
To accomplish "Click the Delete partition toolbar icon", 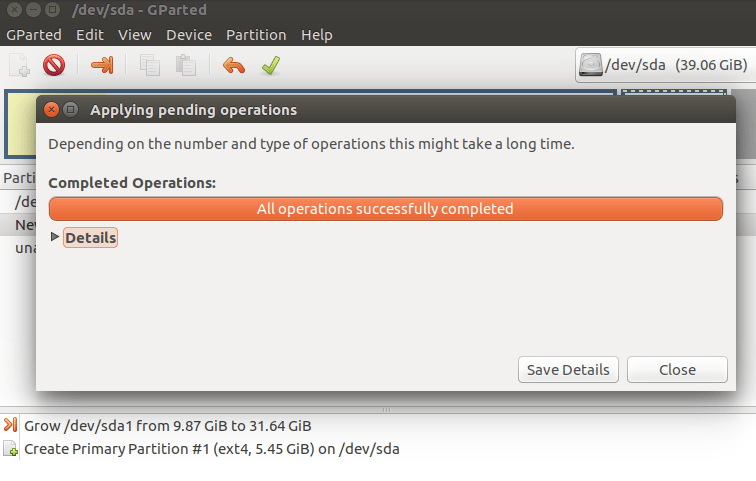I will (54, 66).
